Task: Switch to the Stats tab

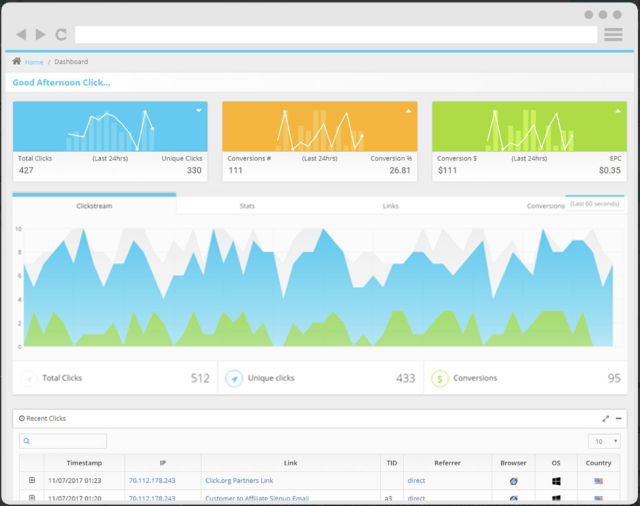Action: (x=247, y=206)
